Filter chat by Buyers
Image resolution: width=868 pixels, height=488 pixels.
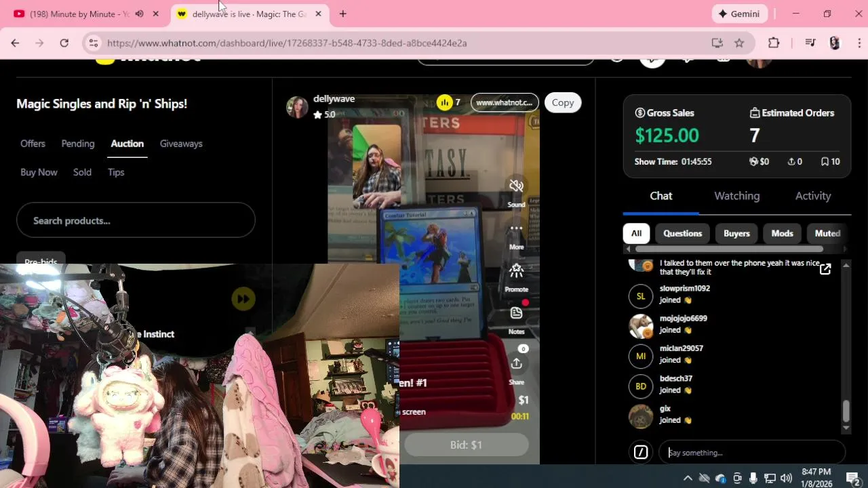[x=736, y=233]
